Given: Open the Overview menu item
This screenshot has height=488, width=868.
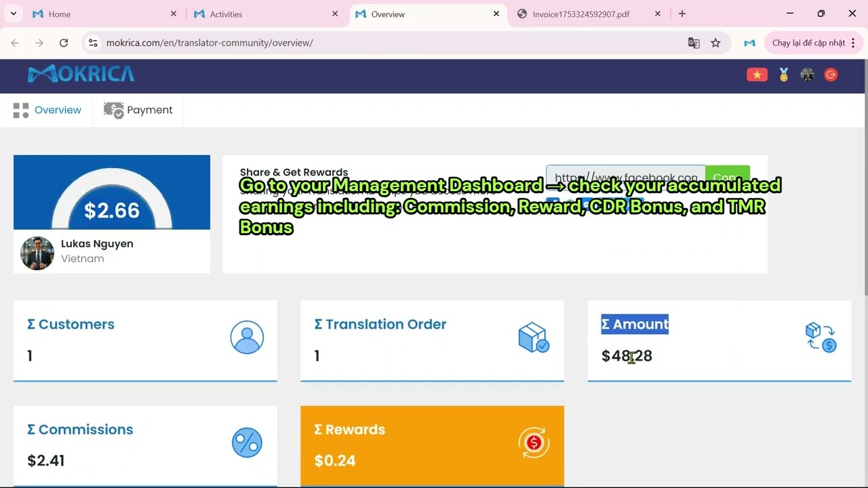Looking at the screenshot, I should [47, 110].
